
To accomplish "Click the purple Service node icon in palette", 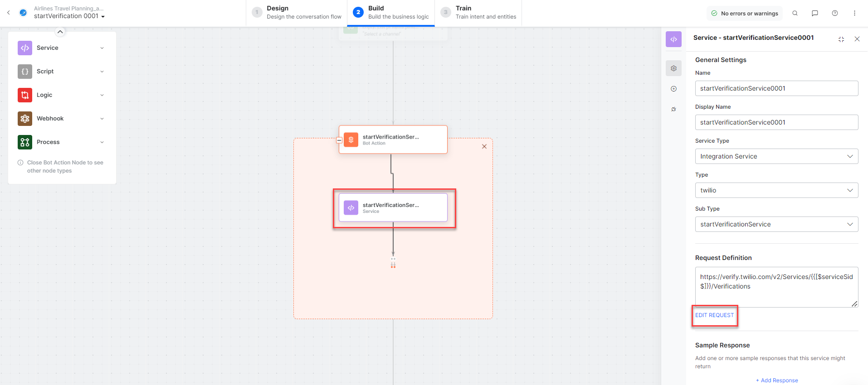I will [25, 48].
